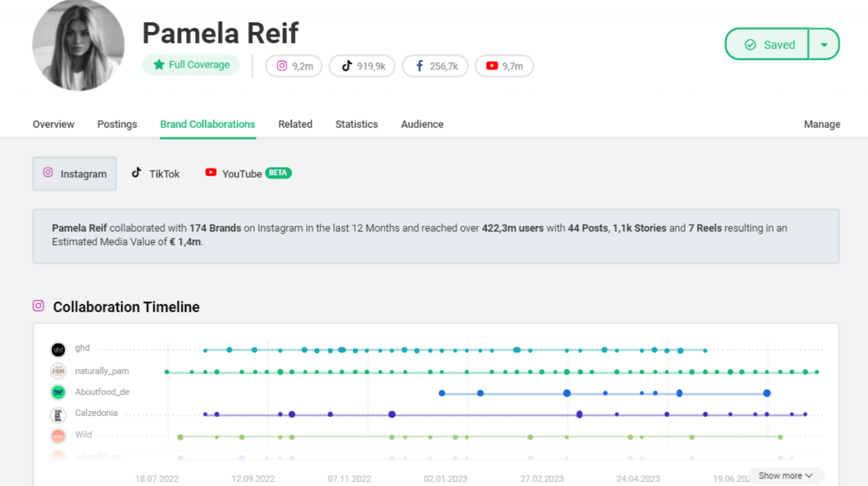The image size is (868, 486).
Task: Select the Instagram platform filter
Action: coord(74,174)
